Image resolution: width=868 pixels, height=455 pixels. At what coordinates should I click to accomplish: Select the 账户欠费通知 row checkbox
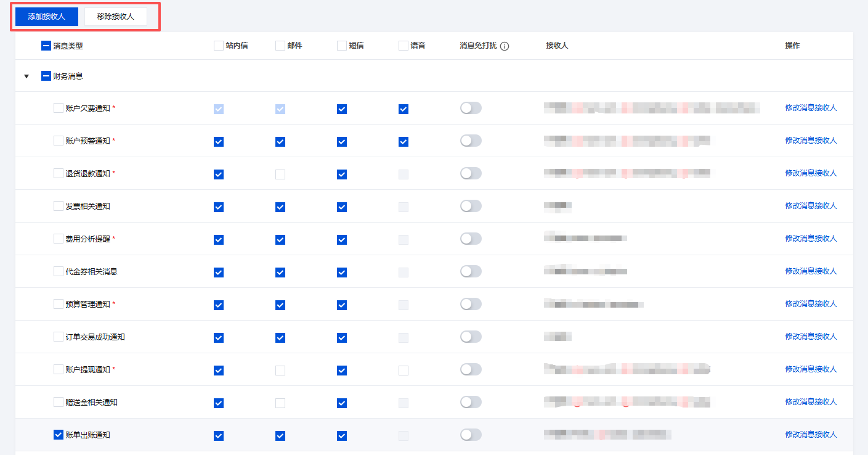pos(59,108)
